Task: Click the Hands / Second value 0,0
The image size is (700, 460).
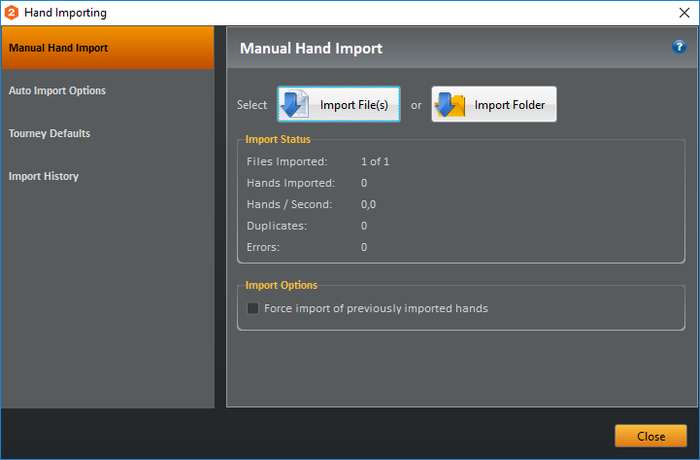Action: pos(368,205)
